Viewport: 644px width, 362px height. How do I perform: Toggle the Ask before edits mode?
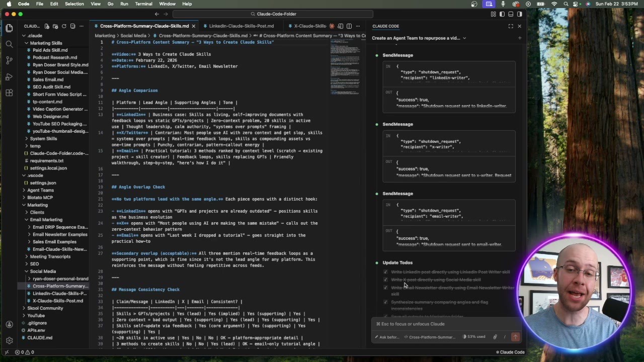click(387, 337)
